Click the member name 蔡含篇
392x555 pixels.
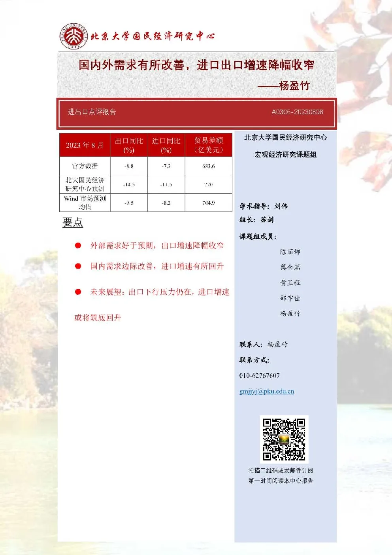pyautogui.click(x=290, y=267)
